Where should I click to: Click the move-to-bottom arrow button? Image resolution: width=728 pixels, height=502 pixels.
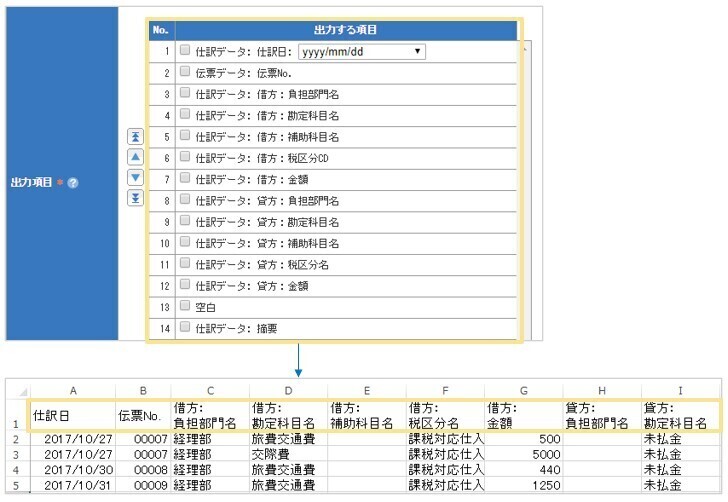[x=136, y=198]
